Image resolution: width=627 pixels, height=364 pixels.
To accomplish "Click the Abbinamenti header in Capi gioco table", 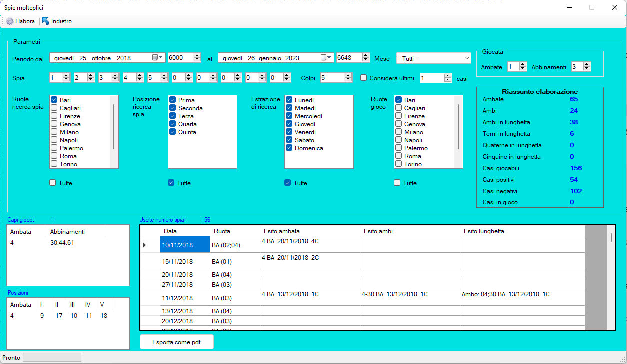I will point(77,231).
